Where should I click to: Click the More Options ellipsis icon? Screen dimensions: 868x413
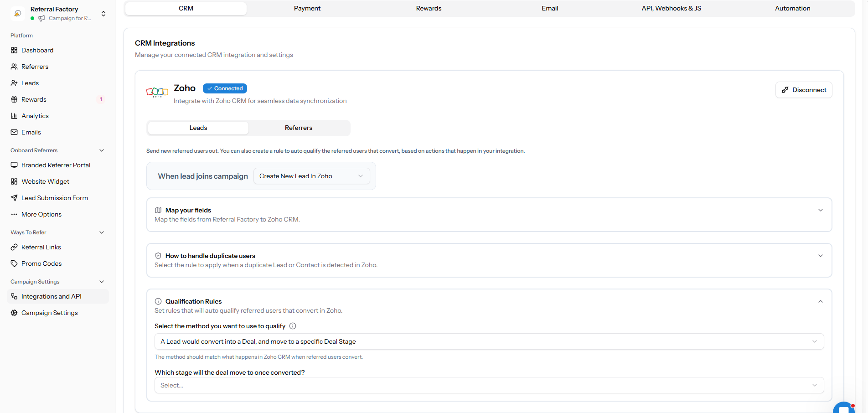14,214
